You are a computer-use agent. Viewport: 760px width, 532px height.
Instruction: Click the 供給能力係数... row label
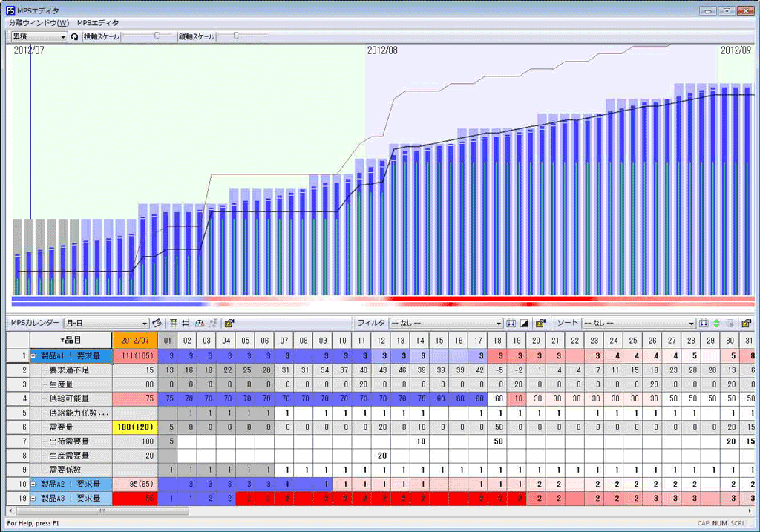[79, 413]
